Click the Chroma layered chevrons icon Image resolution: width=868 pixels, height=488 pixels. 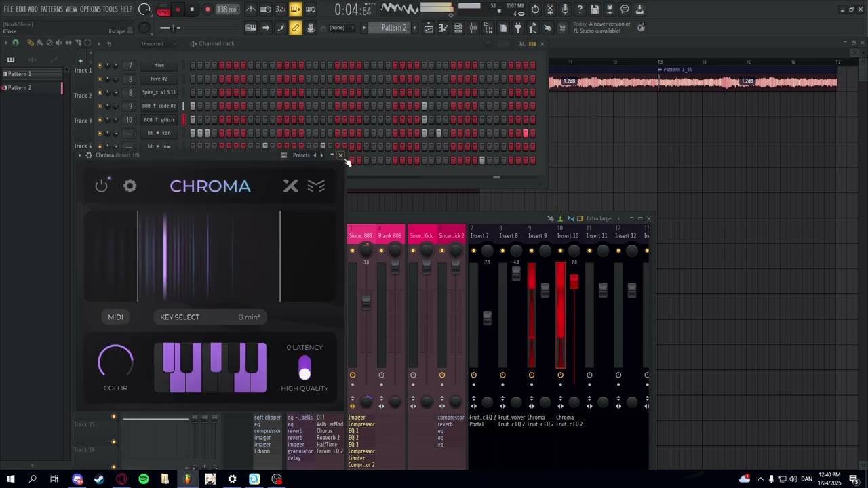point(317,186)
